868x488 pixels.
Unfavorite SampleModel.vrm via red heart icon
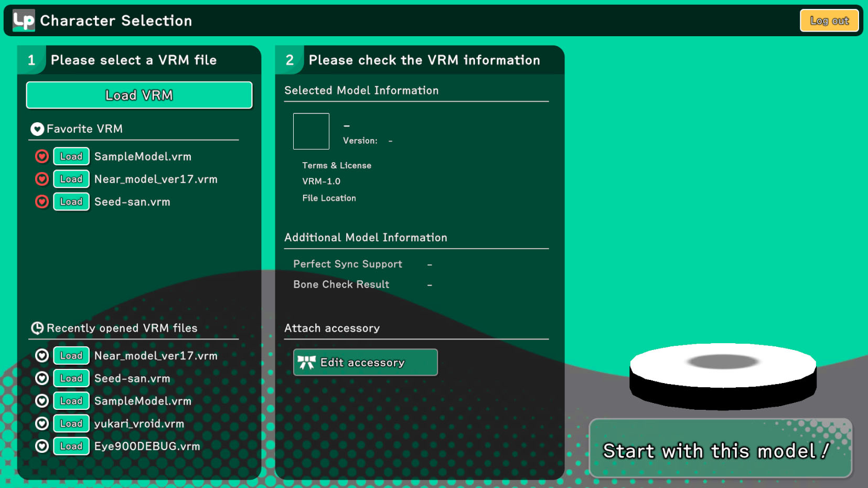[x=42, y=156]
